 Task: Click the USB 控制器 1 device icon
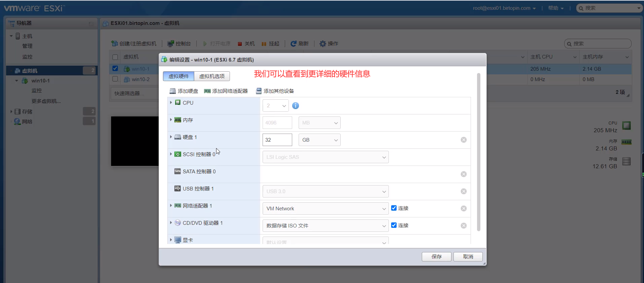point(177,188)
